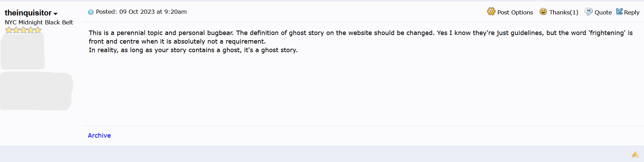
Task: Click the blurred info block below avatar
Action: 36,91
